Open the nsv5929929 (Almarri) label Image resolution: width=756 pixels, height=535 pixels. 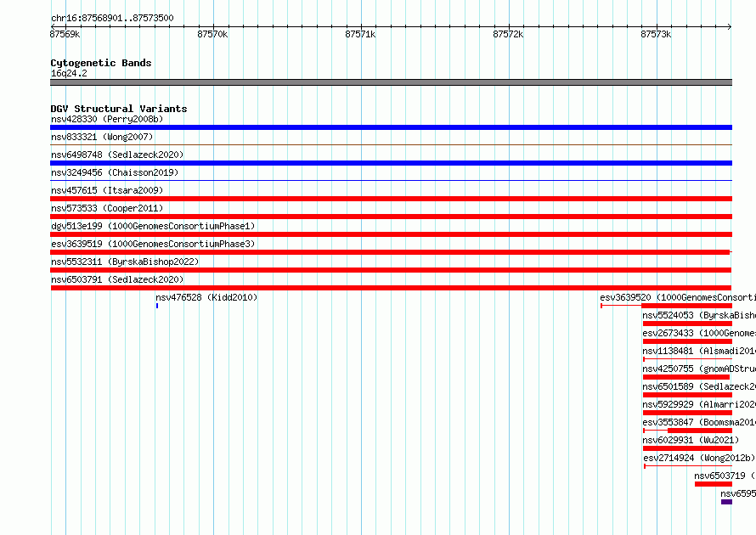(x=699, y=404)
